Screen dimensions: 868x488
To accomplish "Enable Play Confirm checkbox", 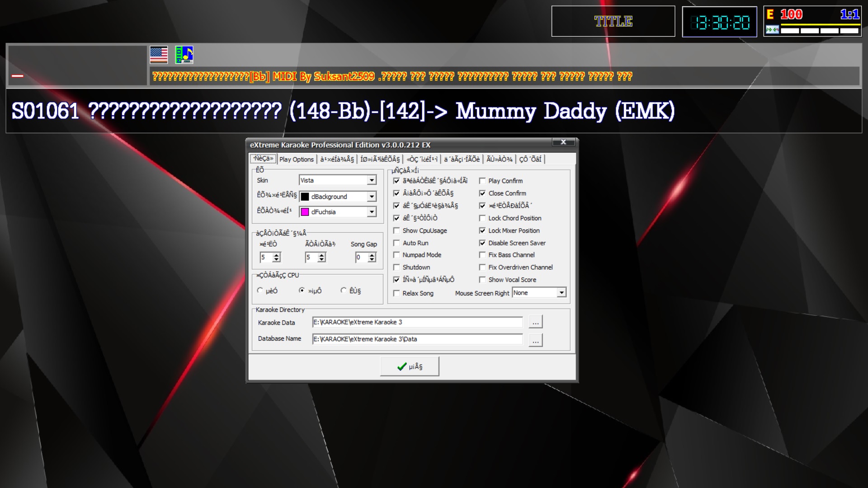I will (x=482, y=181).
